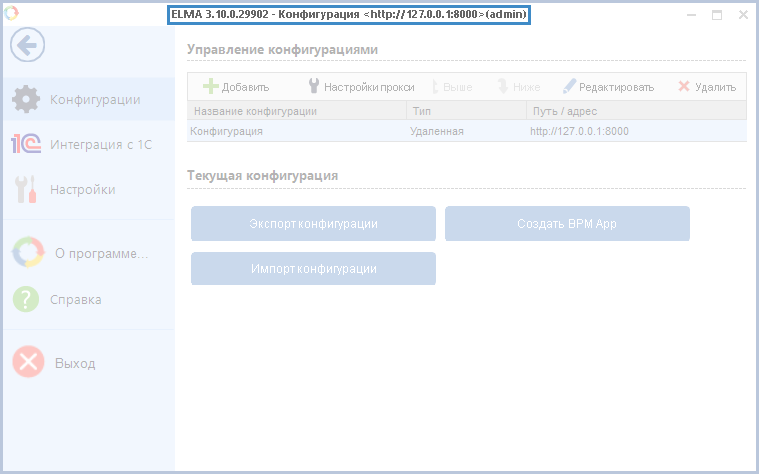Click the red Выход cross icon
The height and width of the screenshot is (474, 759).
[28, 362]
